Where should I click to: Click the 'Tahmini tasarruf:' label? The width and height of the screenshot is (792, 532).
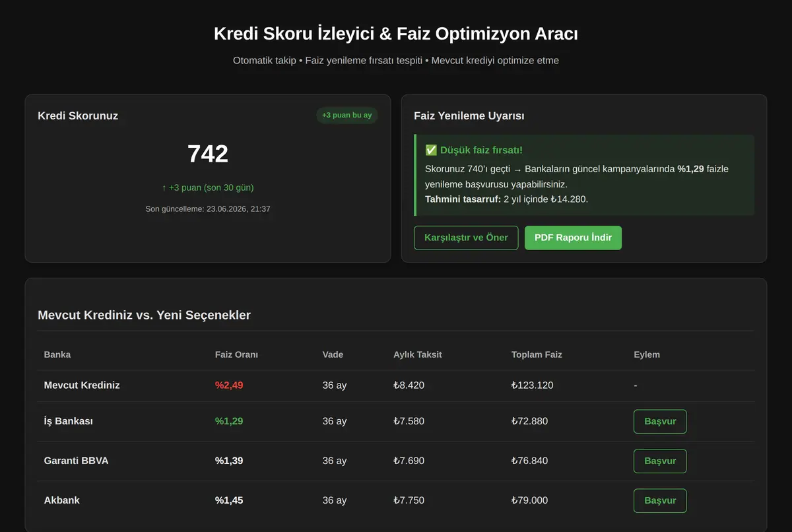(x=463, y=199)
